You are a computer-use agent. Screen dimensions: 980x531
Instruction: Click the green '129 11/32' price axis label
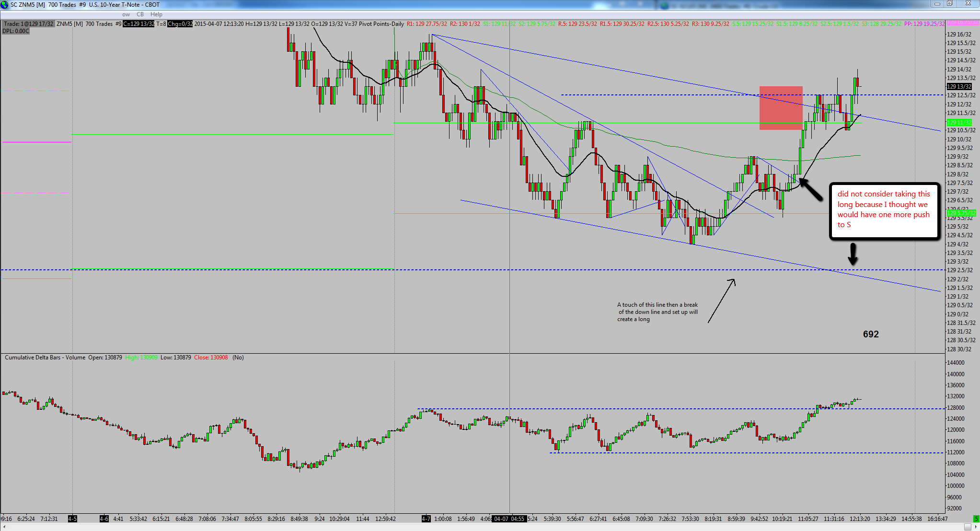959,123
